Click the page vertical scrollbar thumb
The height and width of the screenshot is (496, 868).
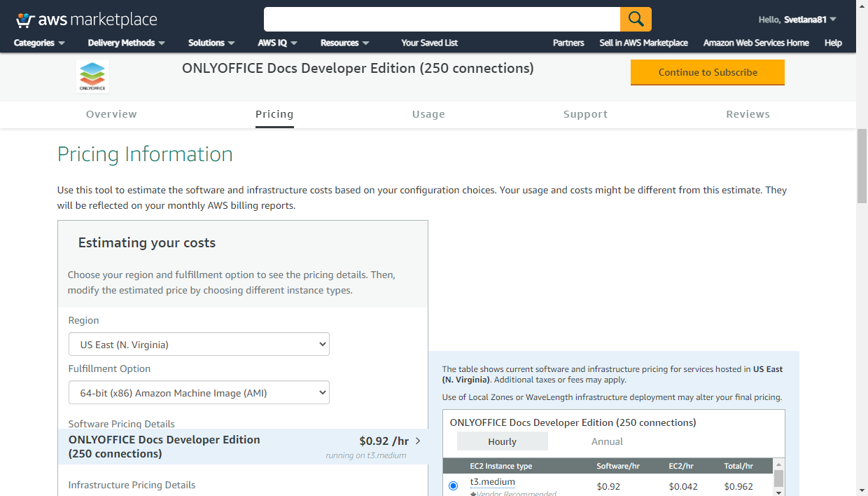(862, 165)
